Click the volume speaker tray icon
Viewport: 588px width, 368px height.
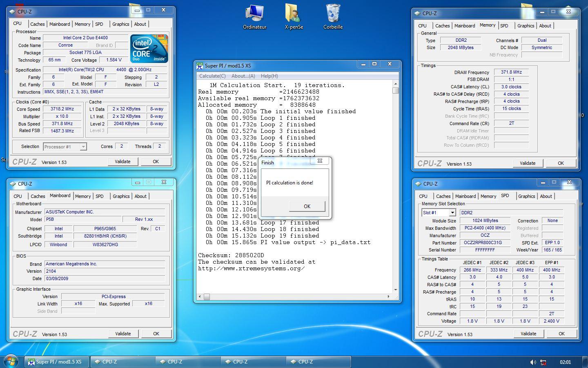532,362
